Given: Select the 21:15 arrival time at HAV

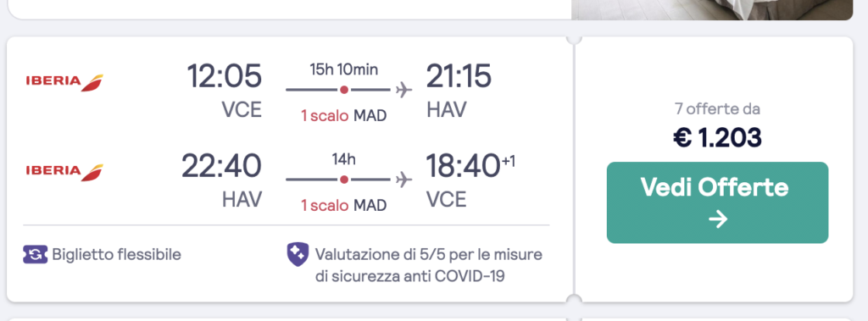Looking at the screenshot, I should click(x=459, y=76).
